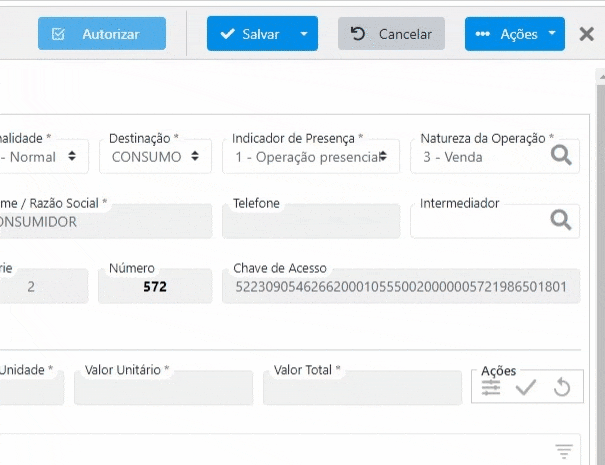Click the Autorizar button
This screenshot has height=465, width=605.
tap(102, 34)
